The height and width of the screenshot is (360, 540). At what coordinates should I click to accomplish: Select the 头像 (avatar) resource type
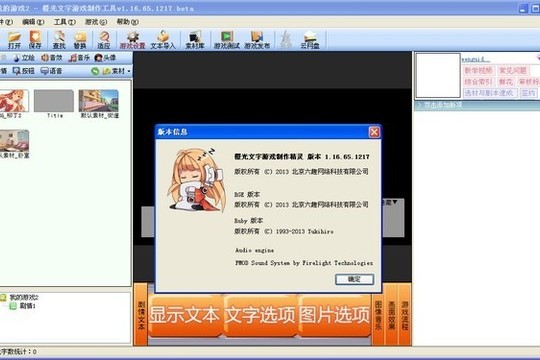(x=105, y=58)
